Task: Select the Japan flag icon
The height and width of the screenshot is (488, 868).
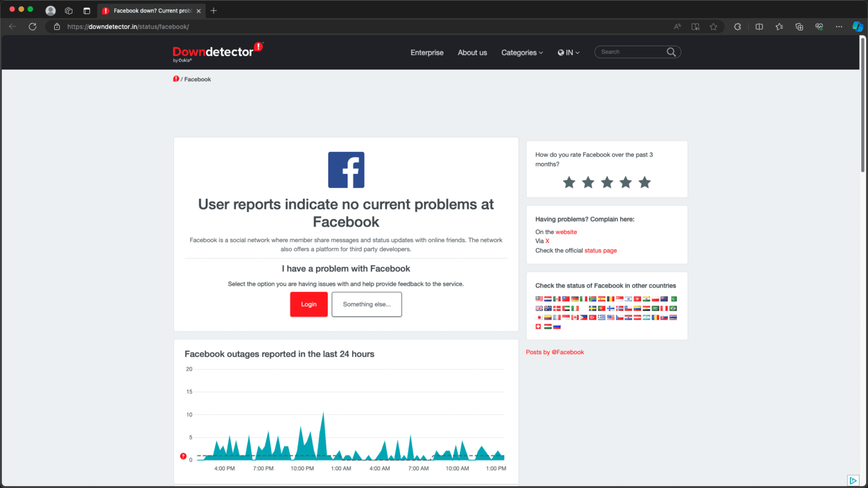Action: (x=539, y=317)
